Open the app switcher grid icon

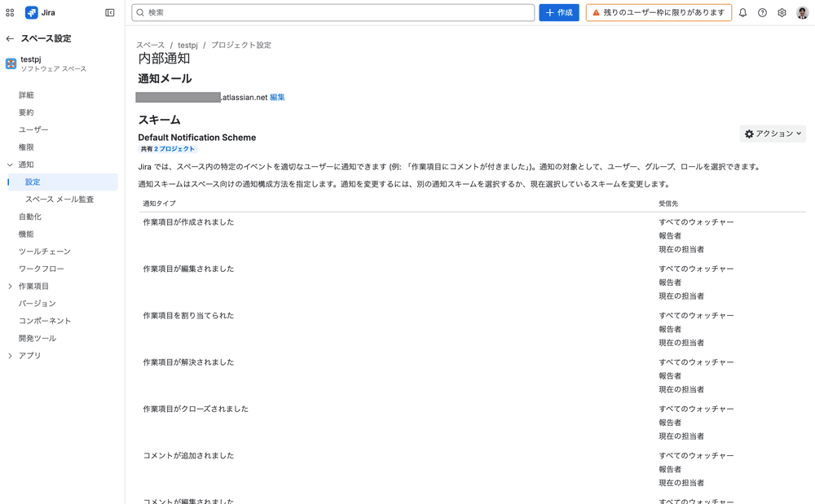tap(9, 12)
